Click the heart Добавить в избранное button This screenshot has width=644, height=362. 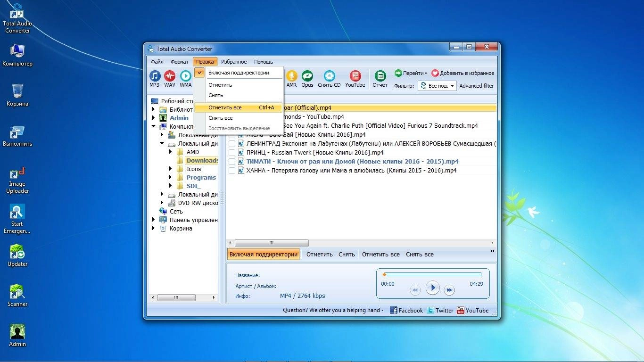pos(463,73)
